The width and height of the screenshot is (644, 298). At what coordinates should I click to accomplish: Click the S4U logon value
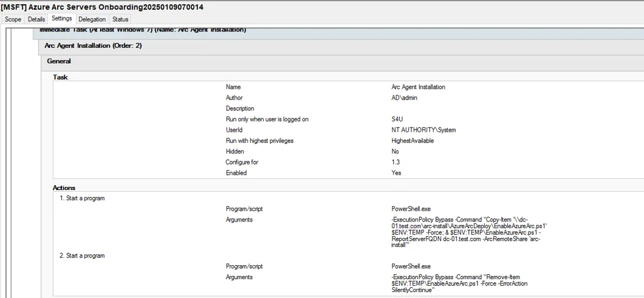tap(398, 120)
